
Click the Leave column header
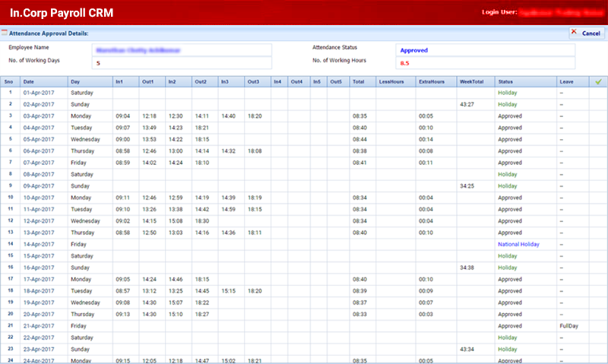pyautogui.click(x=573, y=82)
